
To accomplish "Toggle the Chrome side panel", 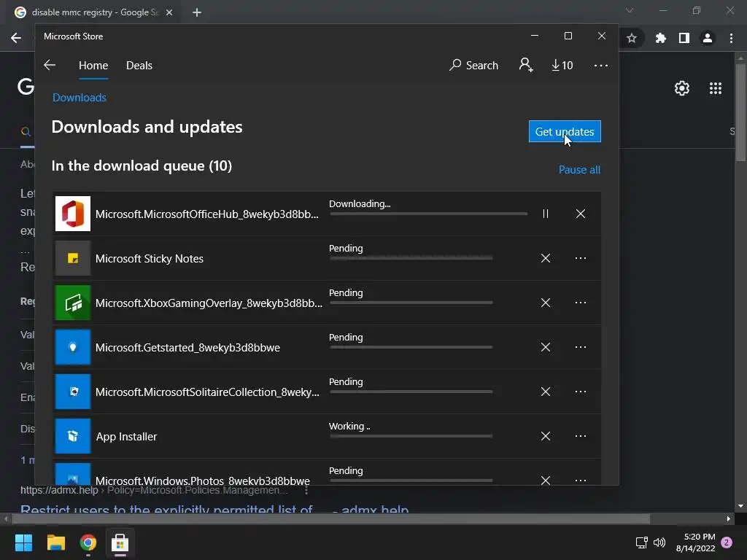I will point(684,38).
